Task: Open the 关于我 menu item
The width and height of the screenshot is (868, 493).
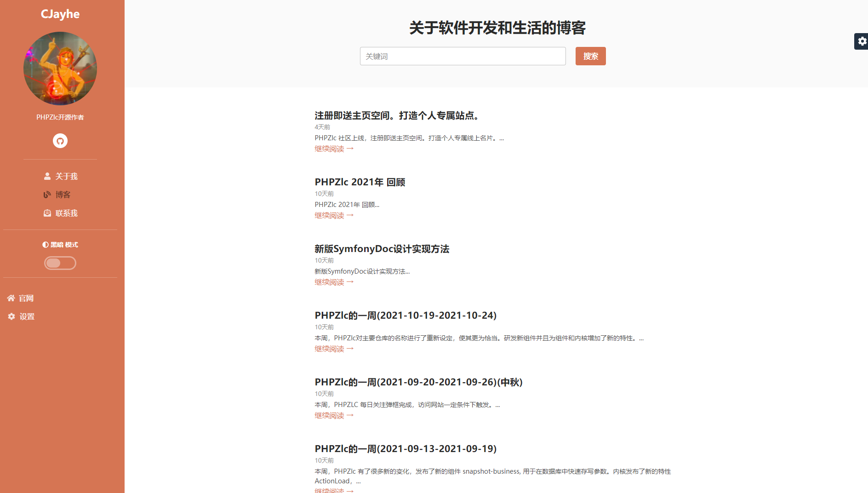Action: pos(66,177)
